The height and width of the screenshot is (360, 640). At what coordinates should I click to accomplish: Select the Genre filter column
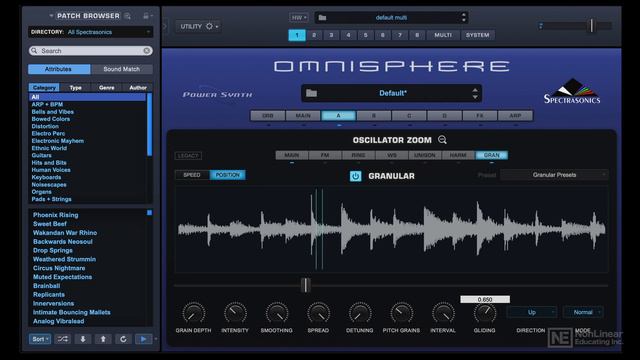[107, 88]
